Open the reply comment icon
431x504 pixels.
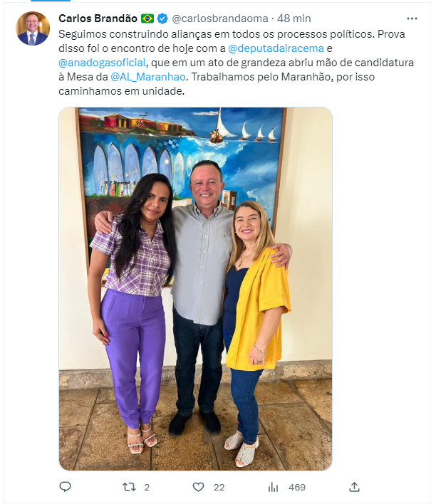click(x=65, y=487)
